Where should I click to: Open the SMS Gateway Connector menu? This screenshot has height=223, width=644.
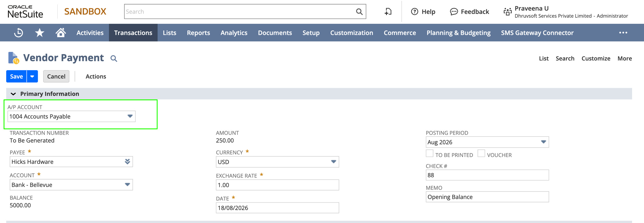pos(537,33)
